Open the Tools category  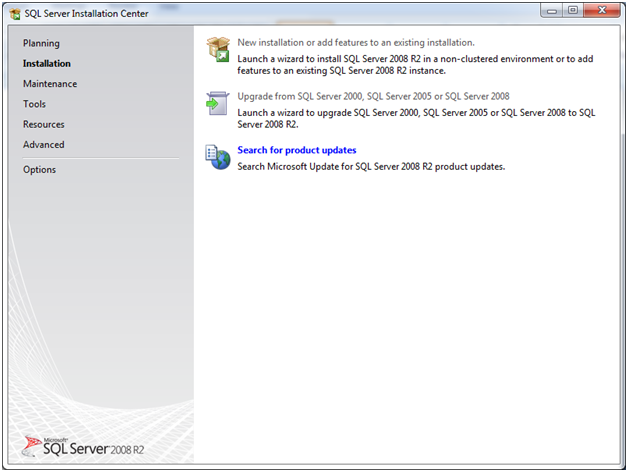(x=34, y=104)
